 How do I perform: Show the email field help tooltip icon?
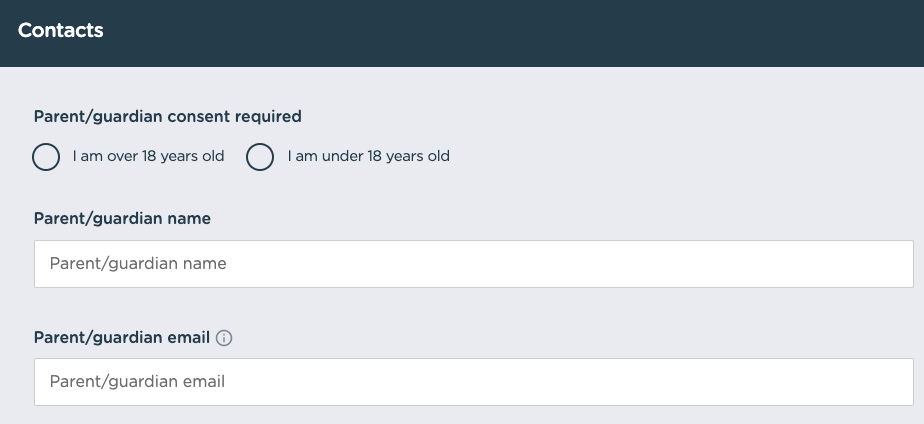tap(224, 338)
